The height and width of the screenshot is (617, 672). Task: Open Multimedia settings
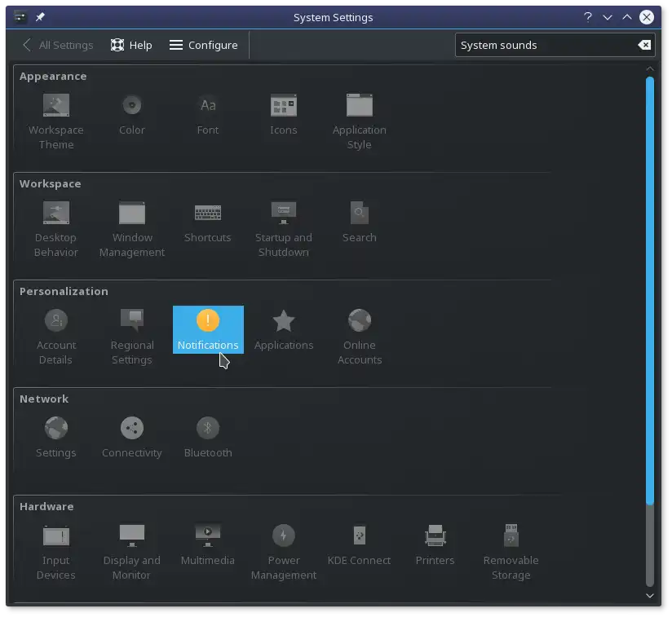coord(208,544)
